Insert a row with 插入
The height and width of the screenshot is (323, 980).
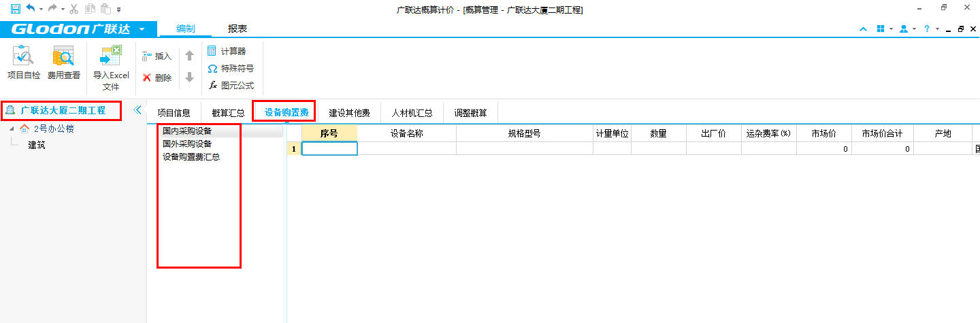157,56
